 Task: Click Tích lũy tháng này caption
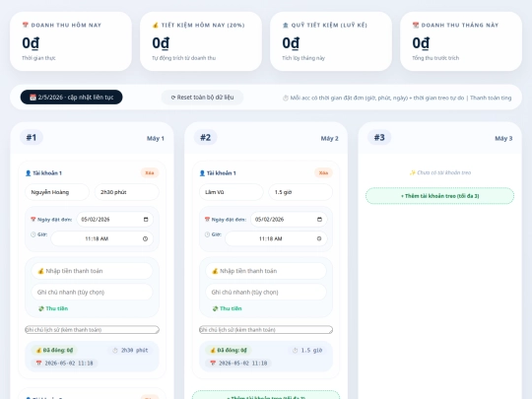click(303, 58)
